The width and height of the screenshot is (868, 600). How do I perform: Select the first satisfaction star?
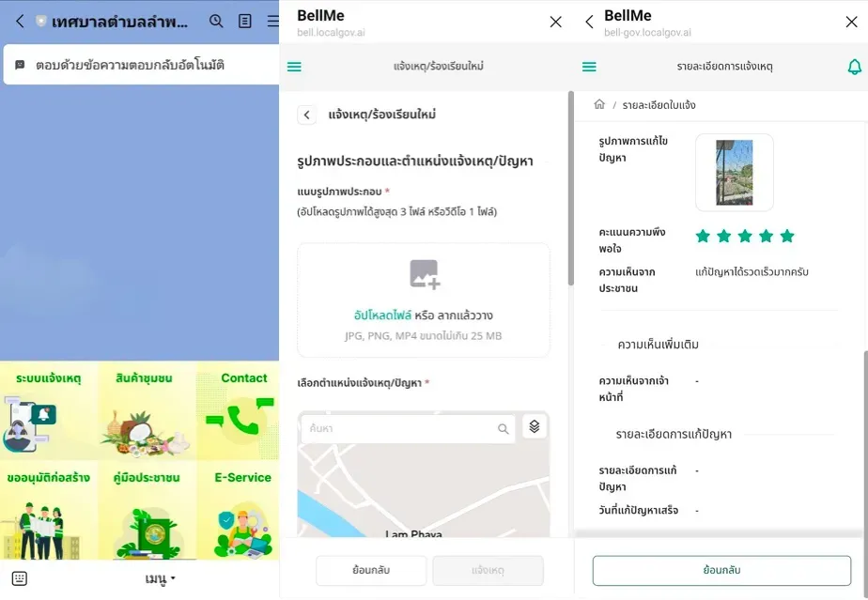703,237
